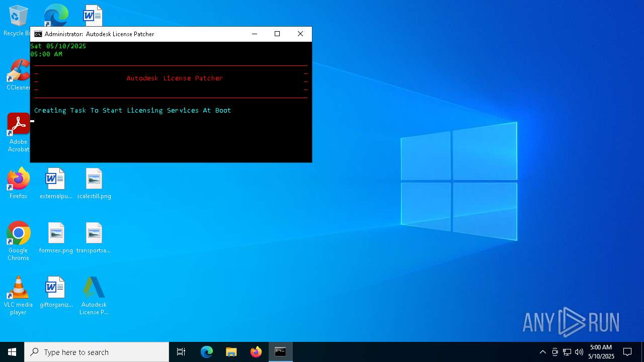The width and height of the screenshot is (644, 362).
Task: Show hidden system tray icons
Action: [542, 352]
